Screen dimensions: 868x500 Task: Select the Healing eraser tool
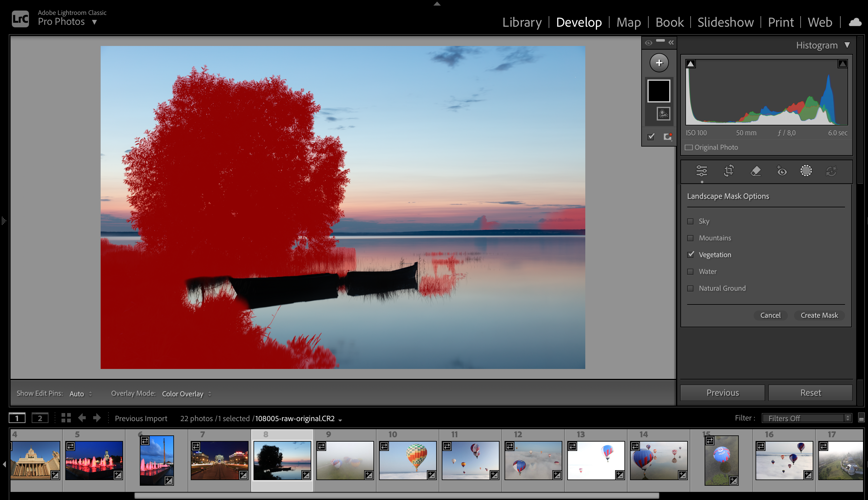(x=755, y=171)
